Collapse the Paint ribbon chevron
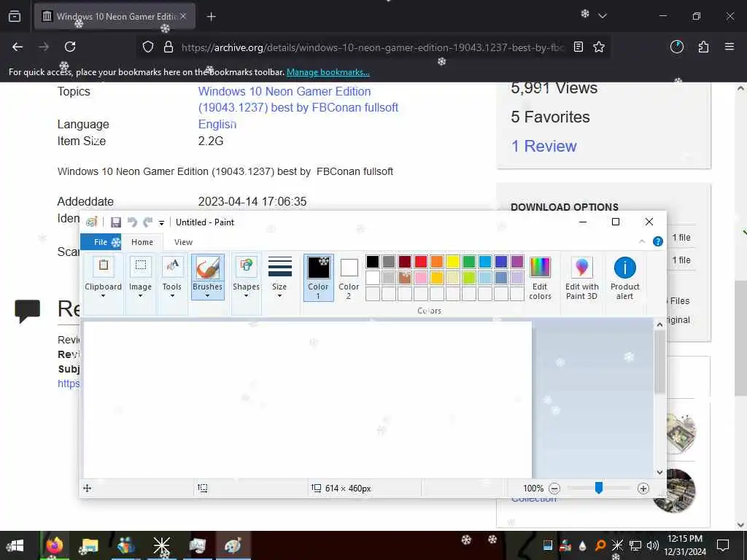This screenshot has width=747, height=560. tap(642, 241)
